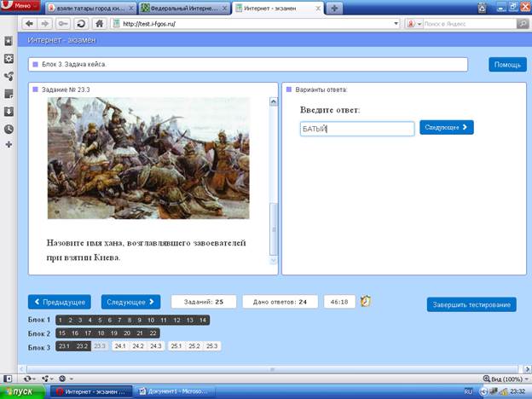Open the sidebar gear widgets icon

(9, 59)
